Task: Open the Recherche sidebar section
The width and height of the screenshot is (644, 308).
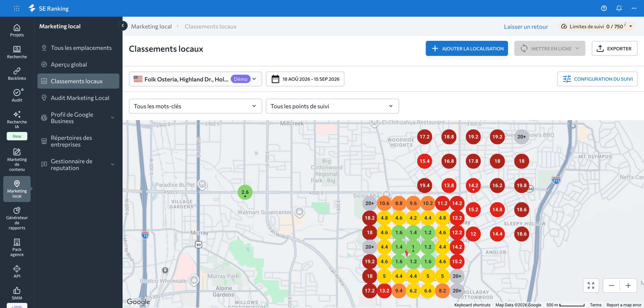Action: 17,52
